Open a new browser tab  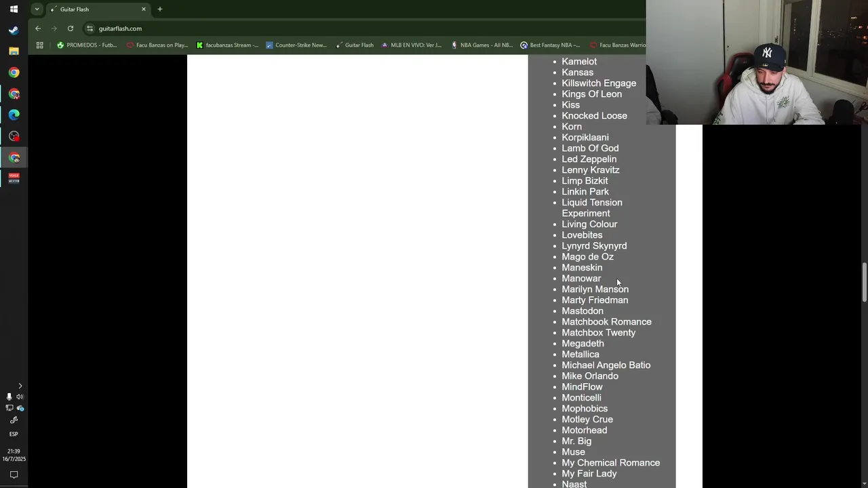(160, 9)
